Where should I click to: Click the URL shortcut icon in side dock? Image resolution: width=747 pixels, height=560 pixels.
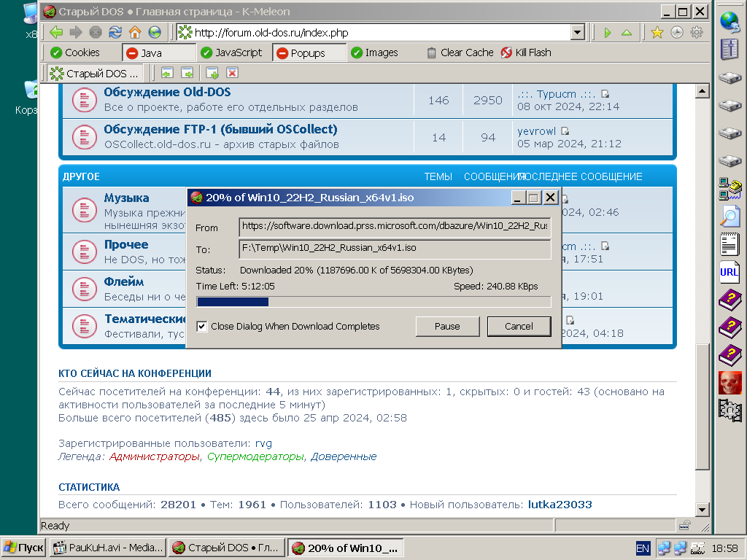(729, 272)
